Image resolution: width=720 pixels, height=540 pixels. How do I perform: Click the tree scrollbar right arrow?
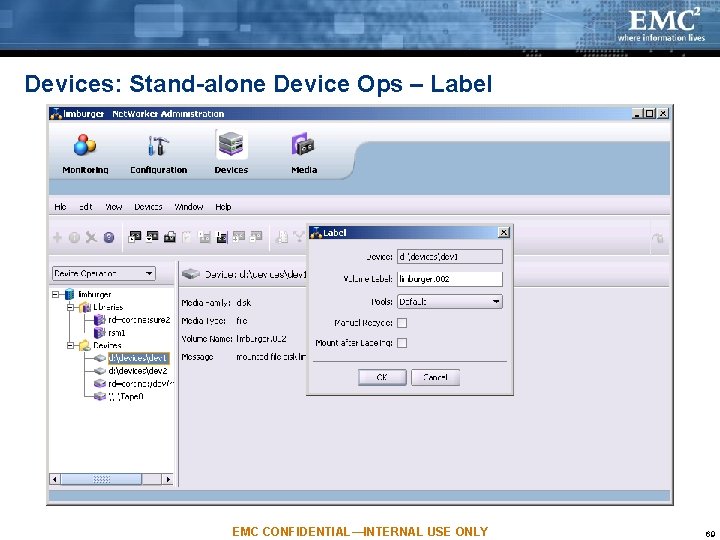click(168, 479)
